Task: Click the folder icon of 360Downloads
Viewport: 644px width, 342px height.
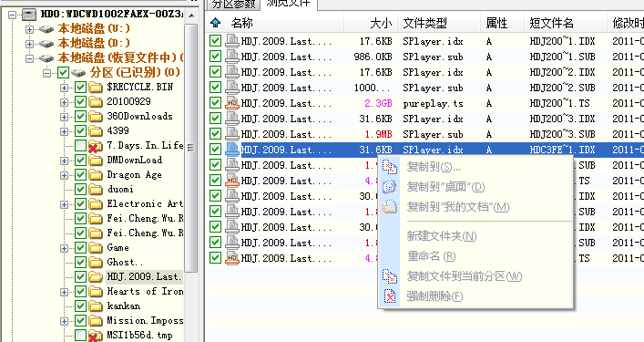Action: tap(96, 117)
